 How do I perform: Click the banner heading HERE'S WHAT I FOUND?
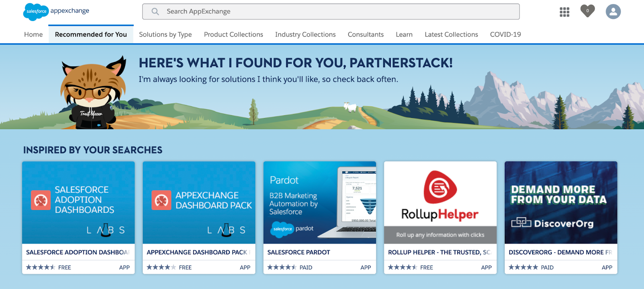click(296, 63)
